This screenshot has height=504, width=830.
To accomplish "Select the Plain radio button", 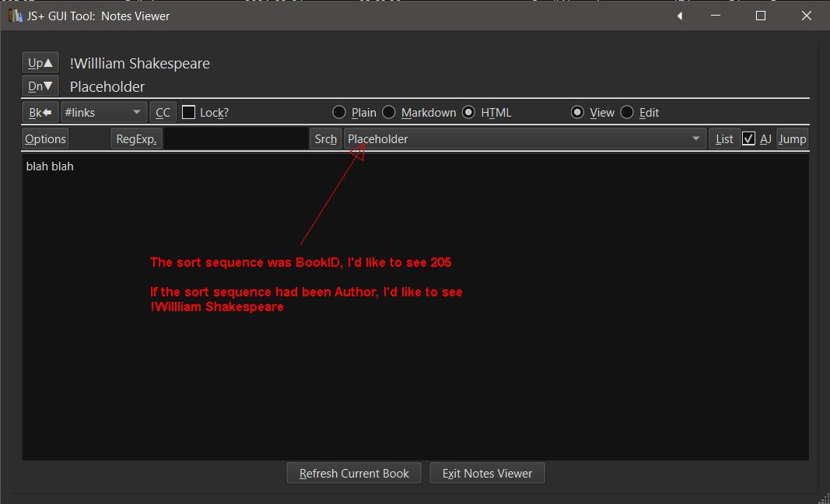I will pyautogui.click(x=339, y=112).
